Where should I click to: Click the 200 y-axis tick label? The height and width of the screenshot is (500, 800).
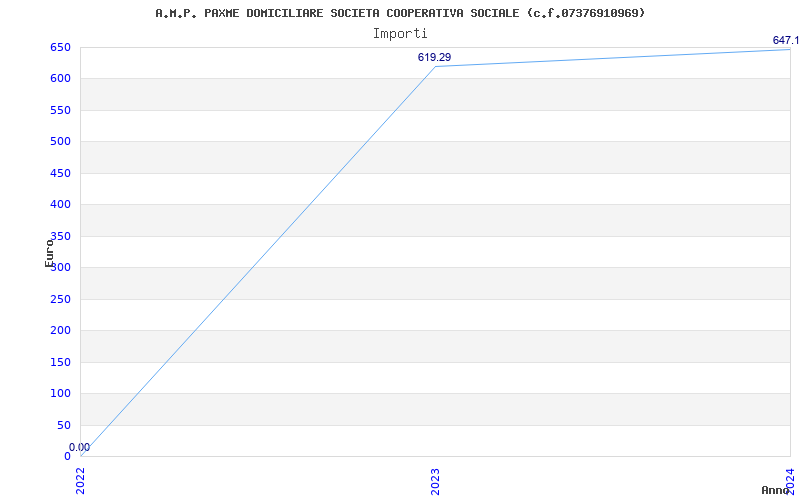tap(60, 330)
